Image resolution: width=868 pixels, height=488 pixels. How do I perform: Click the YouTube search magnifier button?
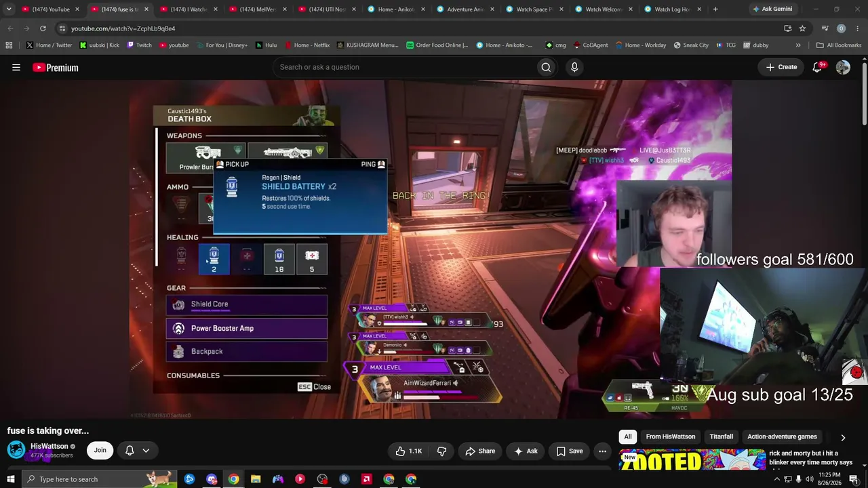point(546,67)
